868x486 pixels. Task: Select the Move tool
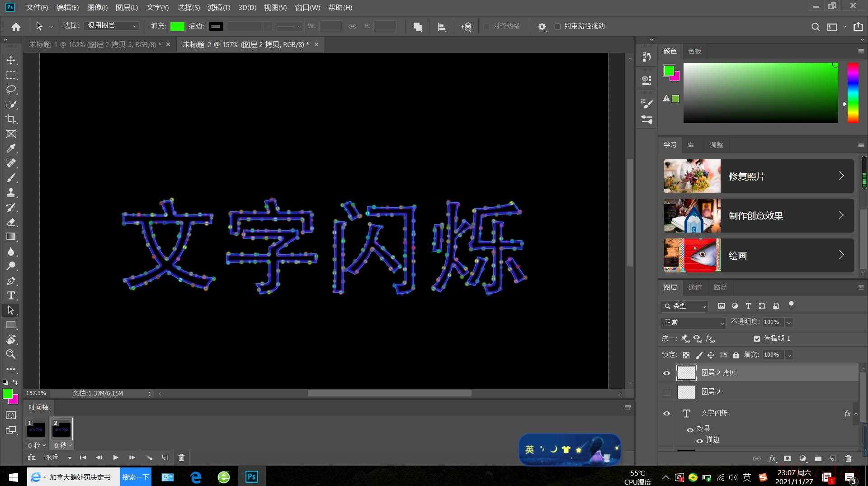[11, 60]
